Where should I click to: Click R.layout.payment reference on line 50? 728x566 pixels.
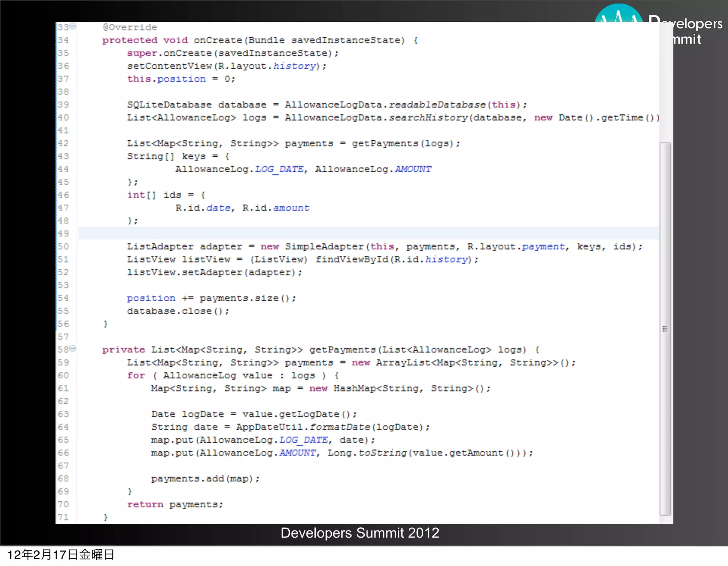(x=516, y=247)
